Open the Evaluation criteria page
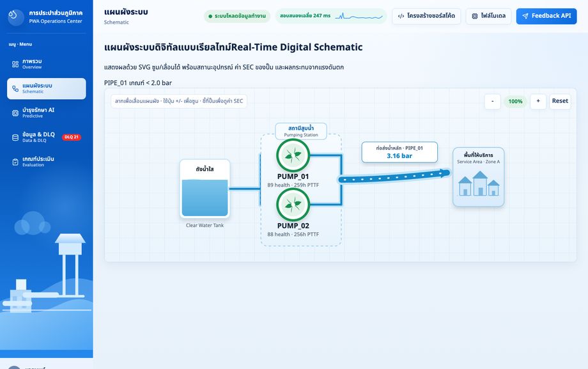Screen dimensions: 588x369 [46, 162]
